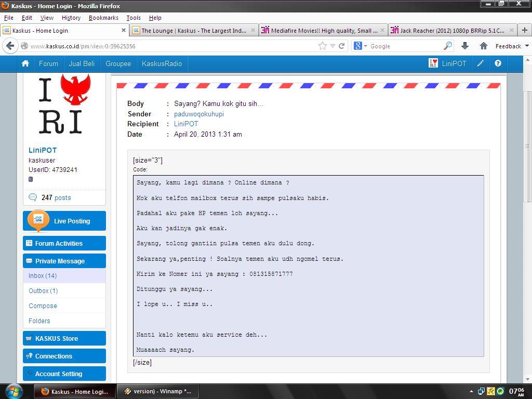Screen dimensions: 532x399
Task: Click the I love RI profile picture
Action: point(64,104)
